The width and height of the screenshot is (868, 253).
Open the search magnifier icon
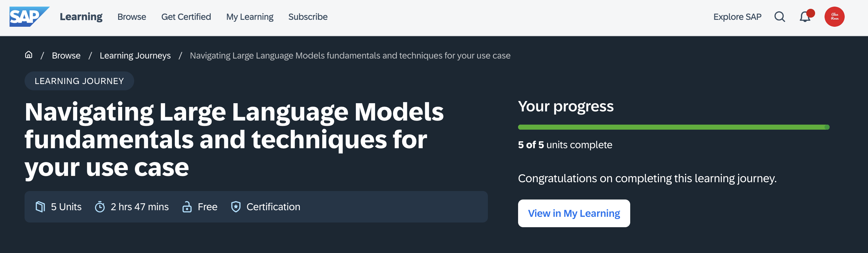[779, 16]
